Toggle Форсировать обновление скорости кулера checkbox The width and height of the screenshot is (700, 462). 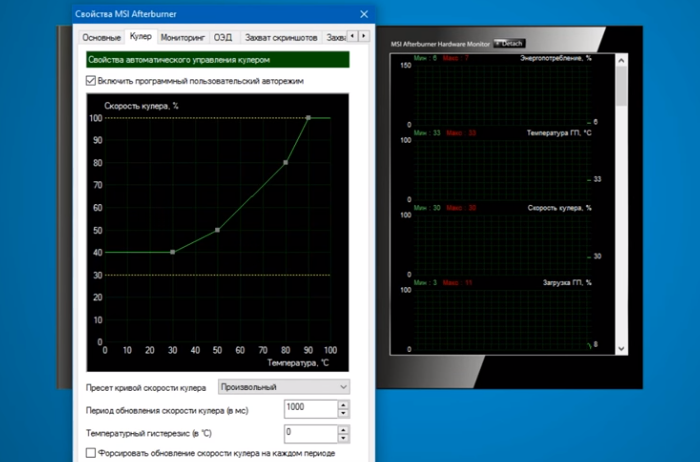[91, 453]
